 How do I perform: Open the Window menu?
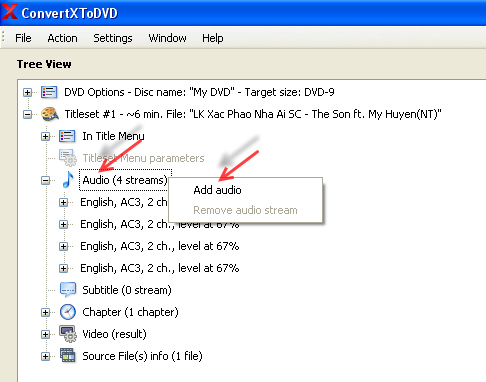[167, 38]
